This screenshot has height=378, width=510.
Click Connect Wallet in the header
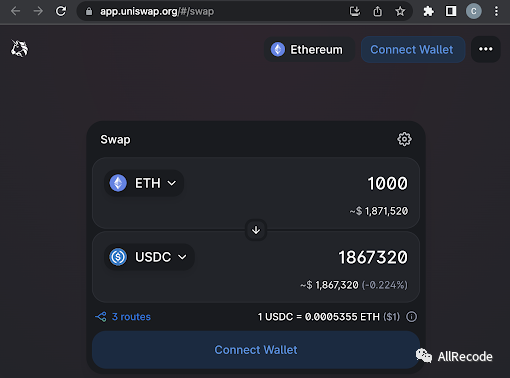point(413,49)
